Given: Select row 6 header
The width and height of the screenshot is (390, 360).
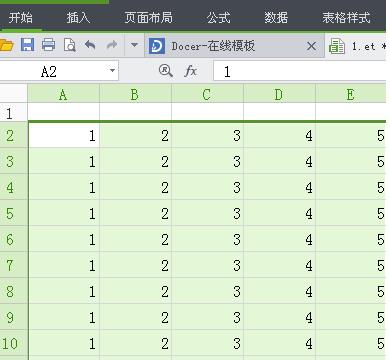Looking at the screenshot, I should [x=13, y=239].
